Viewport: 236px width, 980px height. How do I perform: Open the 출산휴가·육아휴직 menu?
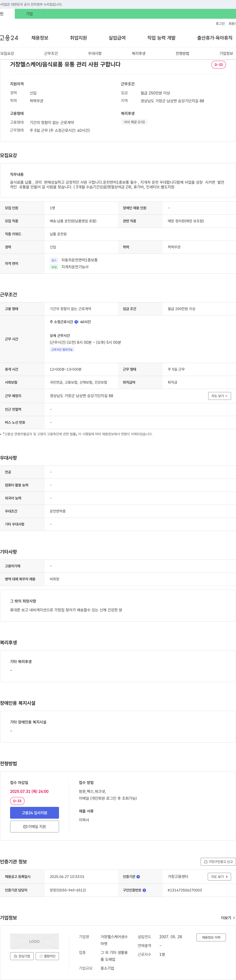[214, 38]
